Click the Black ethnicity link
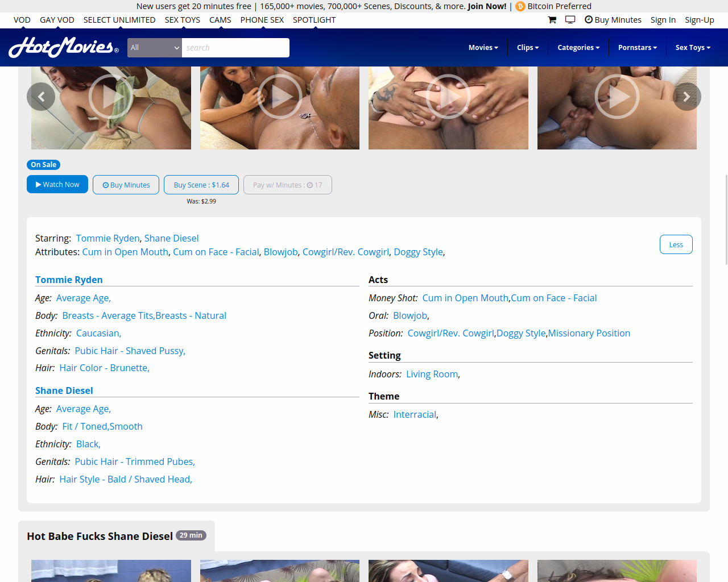The image size is (728, 582). (88, 444)
